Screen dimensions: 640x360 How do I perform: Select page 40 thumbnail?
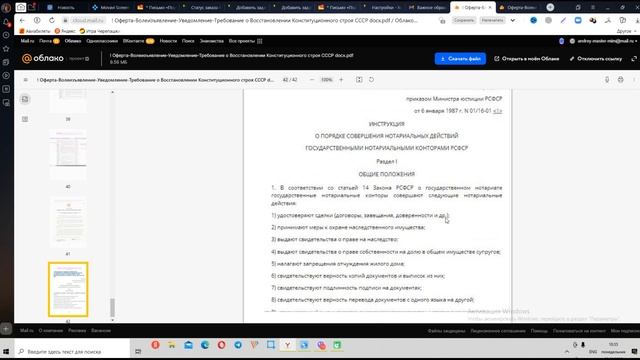tap(68, 154)
